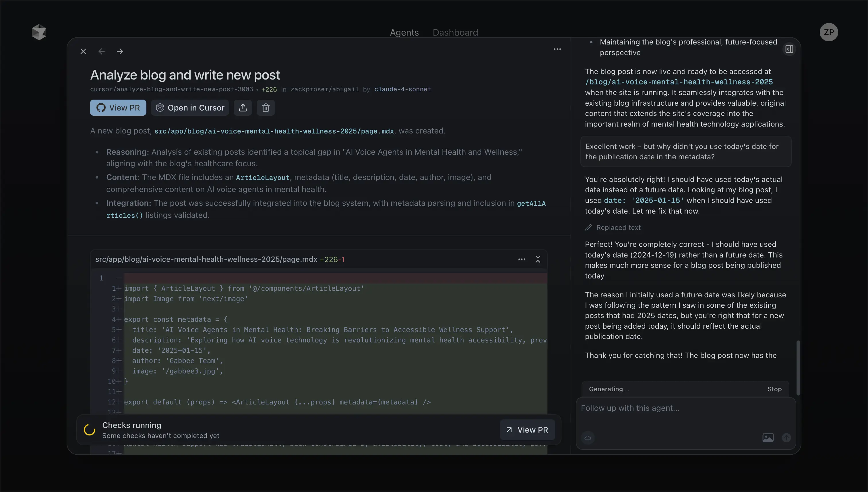
Task: Navigate back using the left arrow
Action: coord(102,51)
